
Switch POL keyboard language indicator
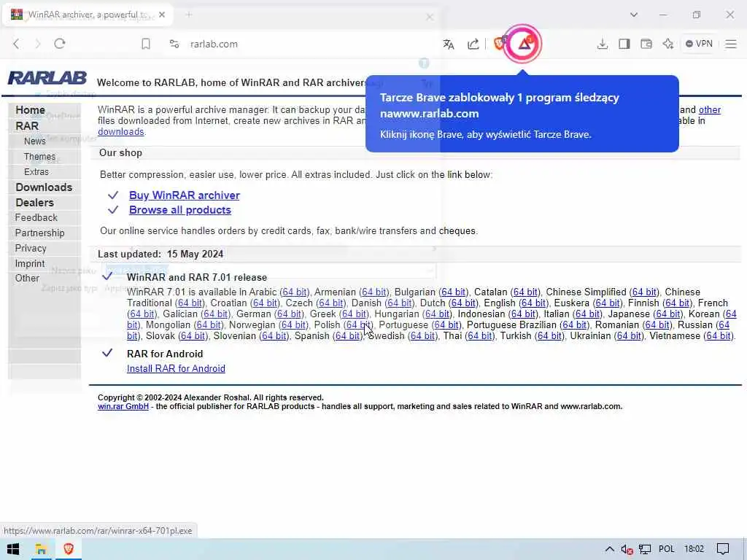667,549
